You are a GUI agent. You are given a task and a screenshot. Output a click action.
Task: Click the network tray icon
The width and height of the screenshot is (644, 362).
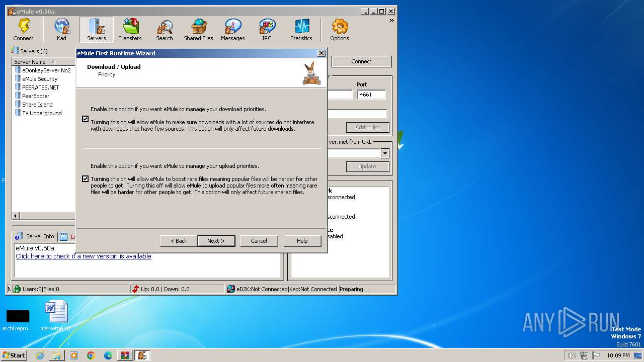(584, 355)
